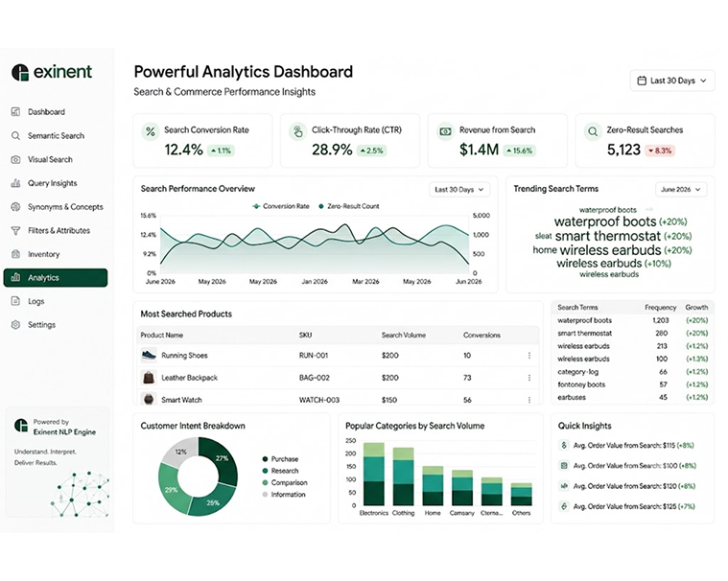
Task: Toggle the Purchase legend entry
Action: [x=280, y=459]
